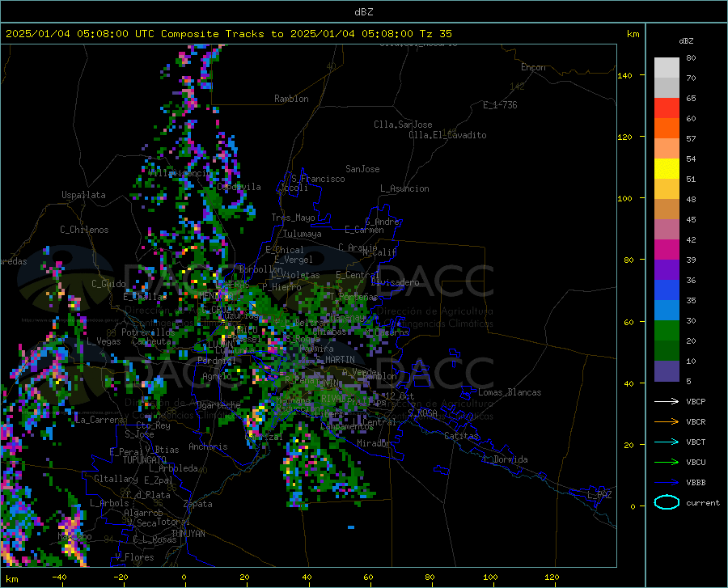This screenshot has height=588, width=728.
Task: Click the 'Gltallary' map label
Action: (x=116, y=479)
